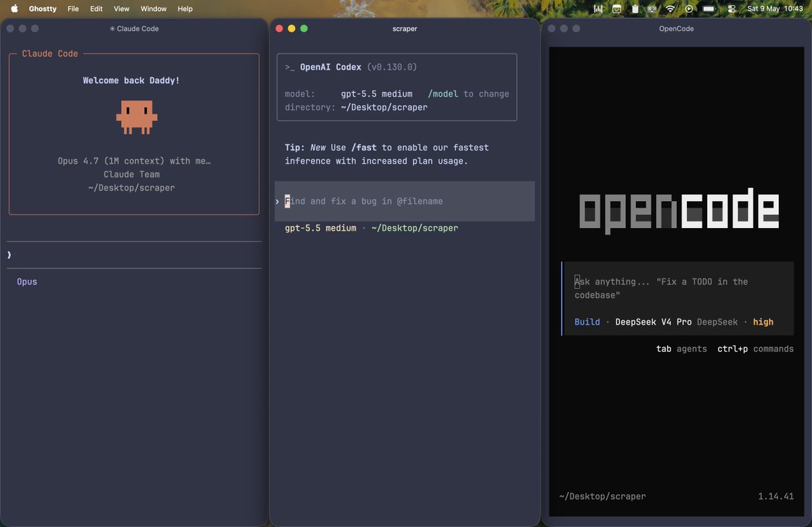Click the Codex directory path ~/Desktop/scraper
The height and width of the screenshot is (527, 812).
tap(384, 107)
